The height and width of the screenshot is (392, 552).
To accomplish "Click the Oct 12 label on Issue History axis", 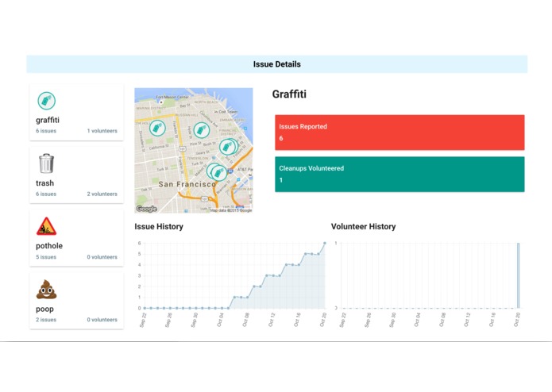I will tap(271, 320).
